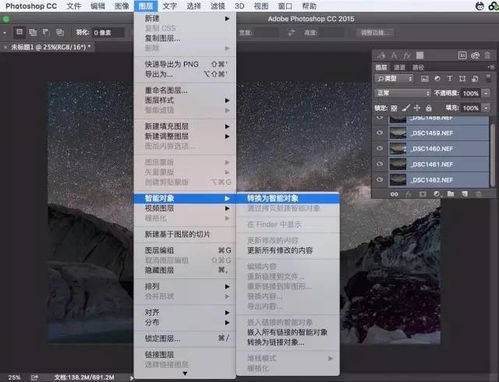Create new fill or adjustment layer icon

click(437, 194)
